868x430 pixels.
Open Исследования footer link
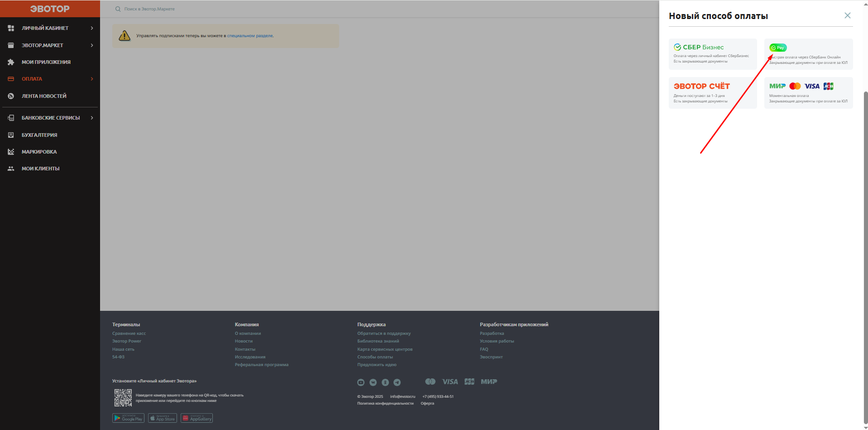coord(250,357)
